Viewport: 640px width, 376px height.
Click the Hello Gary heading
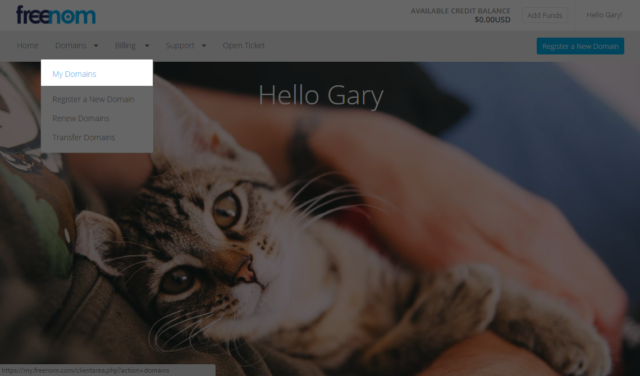pyautogui.click(x=321, y=96)
